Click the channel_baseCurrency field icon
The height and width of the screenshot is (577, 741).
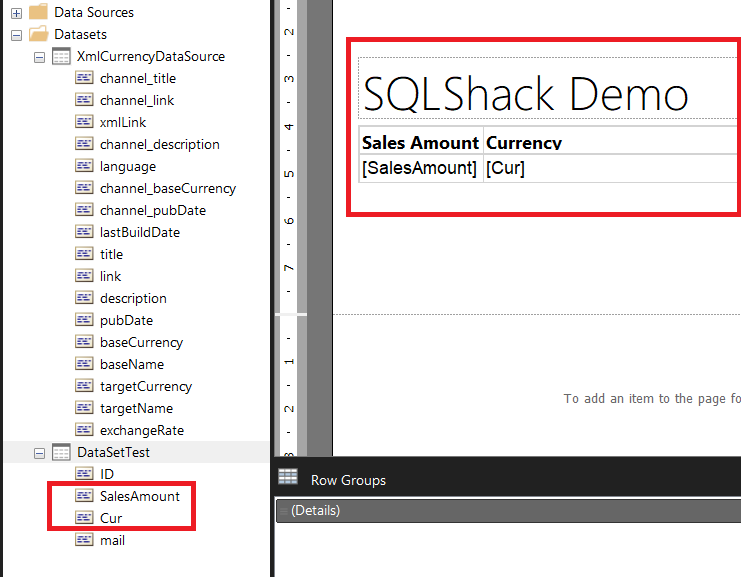point(84,188)
